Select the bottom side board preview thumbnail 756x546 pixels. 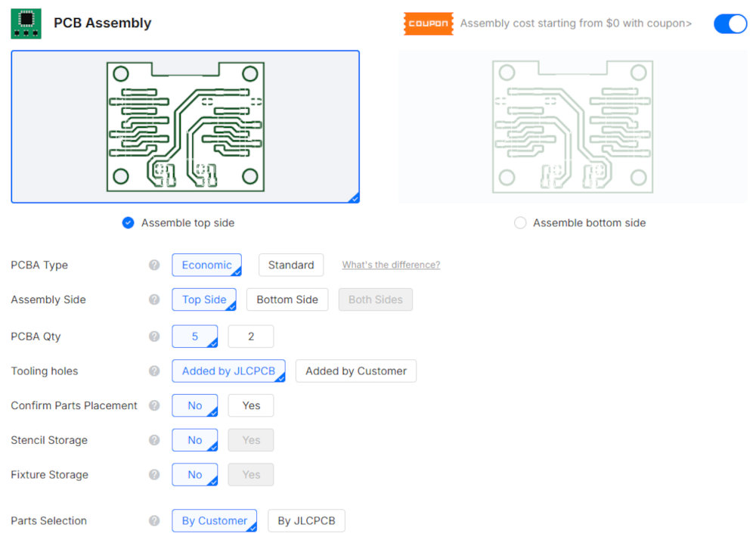[x=572, y=126]
